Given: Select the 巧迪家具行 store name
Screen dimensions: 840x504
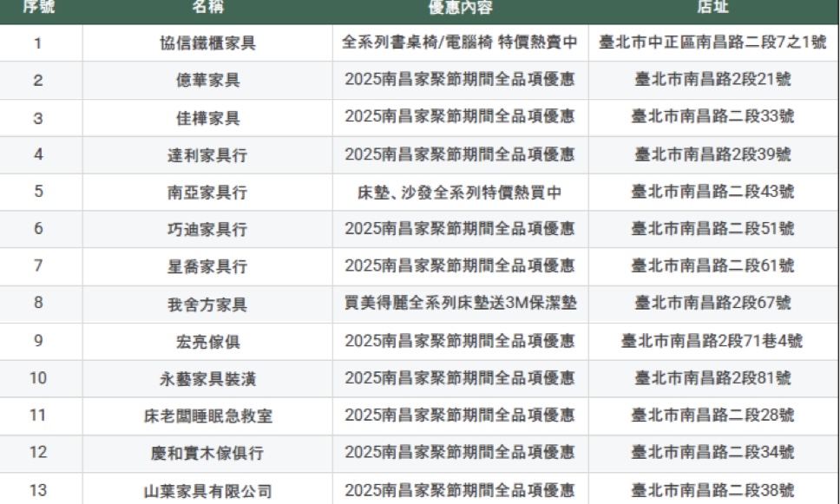Looking at the screenshot, I should pyautogui.click(x=207, y=230).
